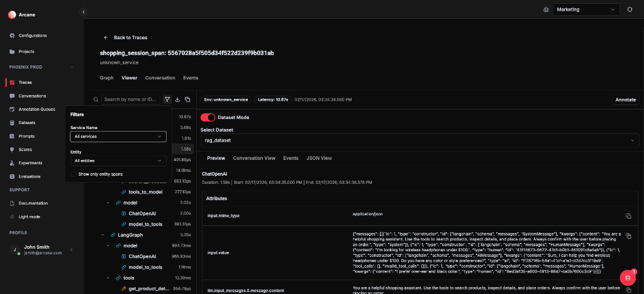
Task: Click the download traces icon
Action: [177, 99]
